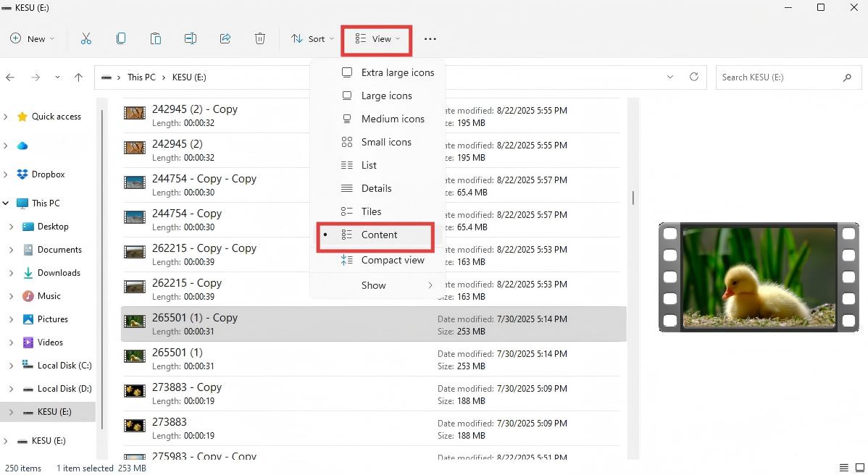Open the Show submenu
868x475 pixels.
coord(374,285)
